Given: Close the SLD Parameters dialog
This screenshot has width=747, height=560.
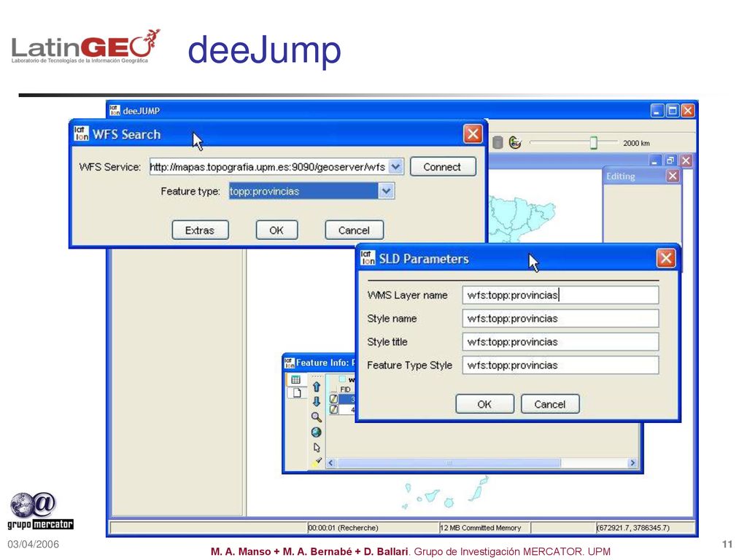Looking at the screenshot, I should click(x=666, y=259).
